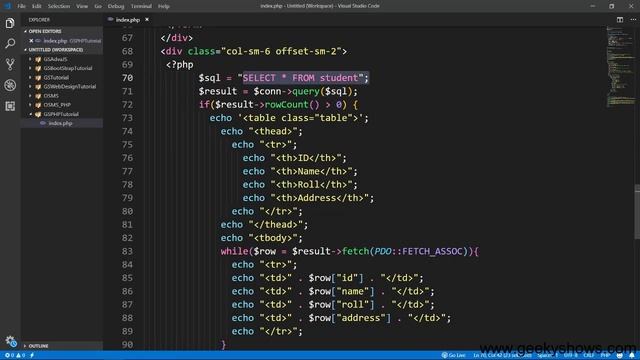Click '$row["address"]' on line 88

click(349, 318)
